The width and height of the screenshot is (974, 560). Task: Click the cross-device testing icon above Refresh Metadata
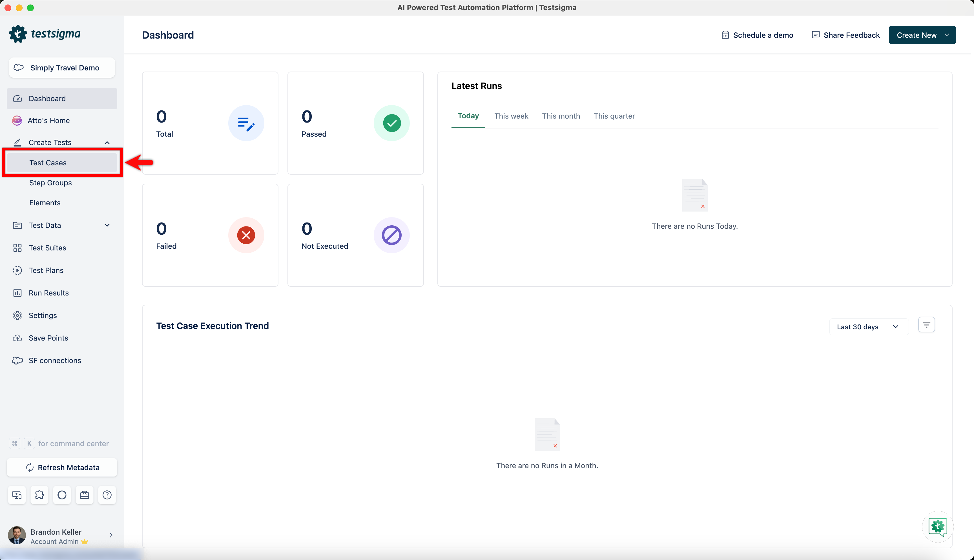17,495
